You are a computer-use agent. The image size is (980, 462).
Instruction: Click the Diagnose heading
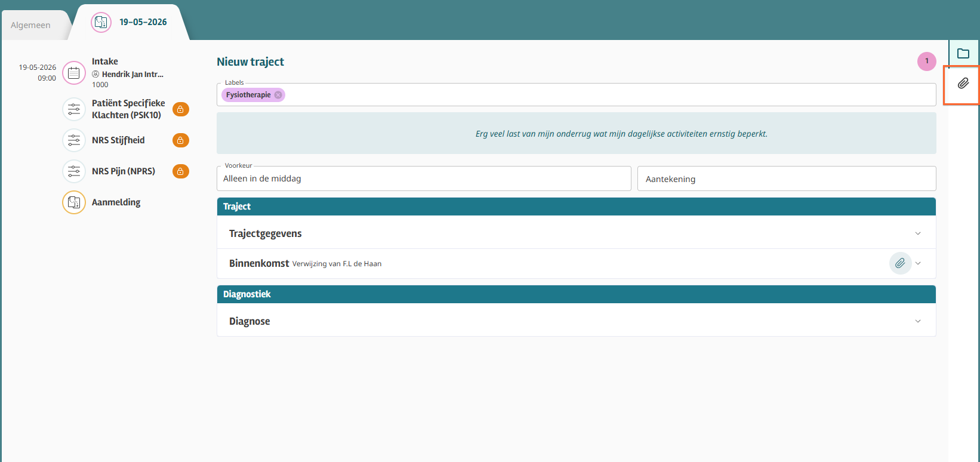[x=249, y=321]
